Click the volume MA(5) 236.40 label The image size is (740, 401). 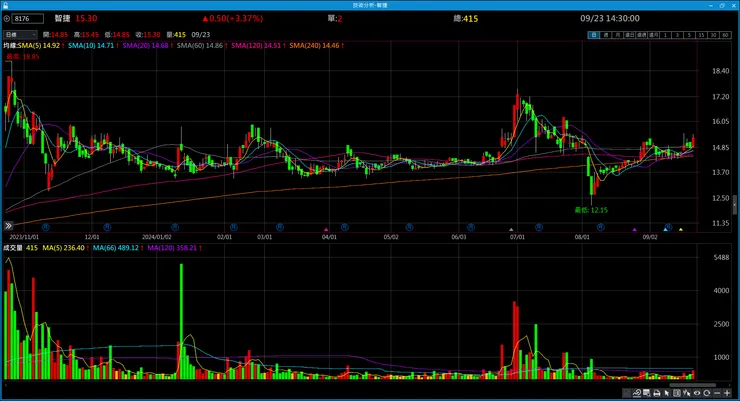pos(65,248)
